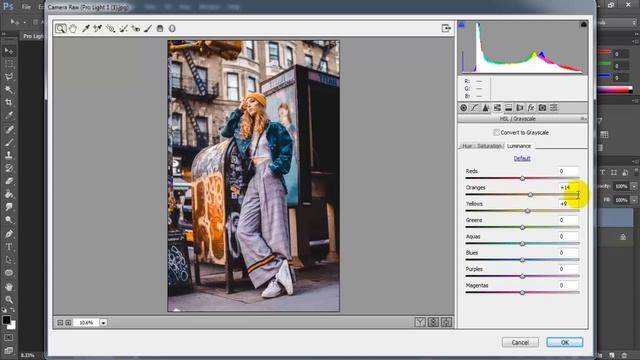Viewport: 640px width, 360px height.
Task: Click the Oranges luminance slider handle
Action: point(530,195)
